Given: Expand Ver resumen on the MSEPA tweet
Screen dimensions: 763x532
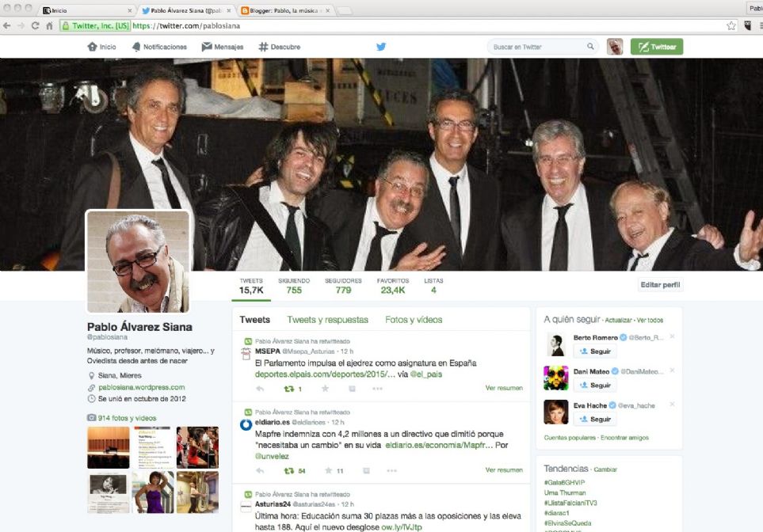Looking at the screenshot, I should point(504,388).
